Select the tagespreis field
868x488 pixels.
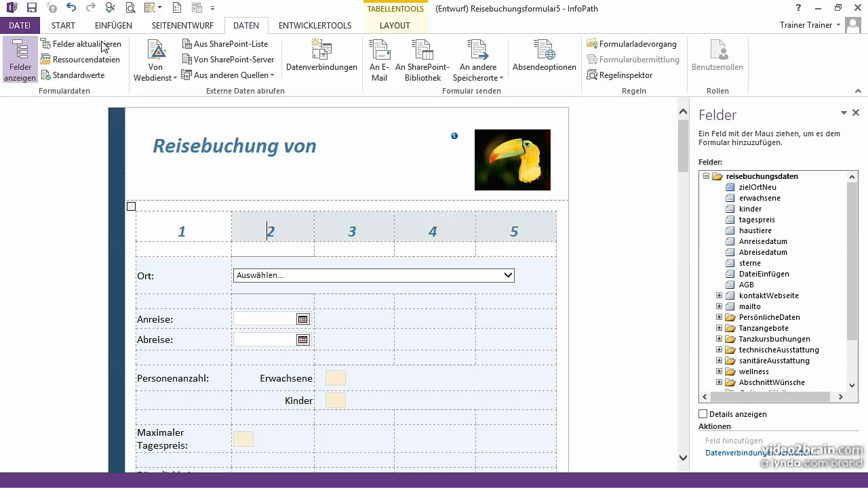click(x=757, y=220)
